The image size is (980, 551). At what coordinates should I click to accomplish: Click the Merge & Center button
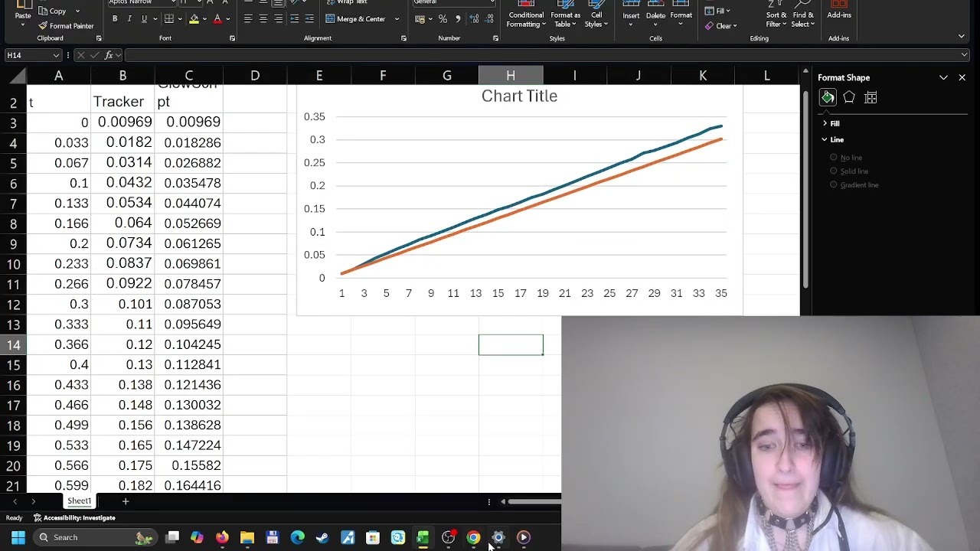pos(355,18)
